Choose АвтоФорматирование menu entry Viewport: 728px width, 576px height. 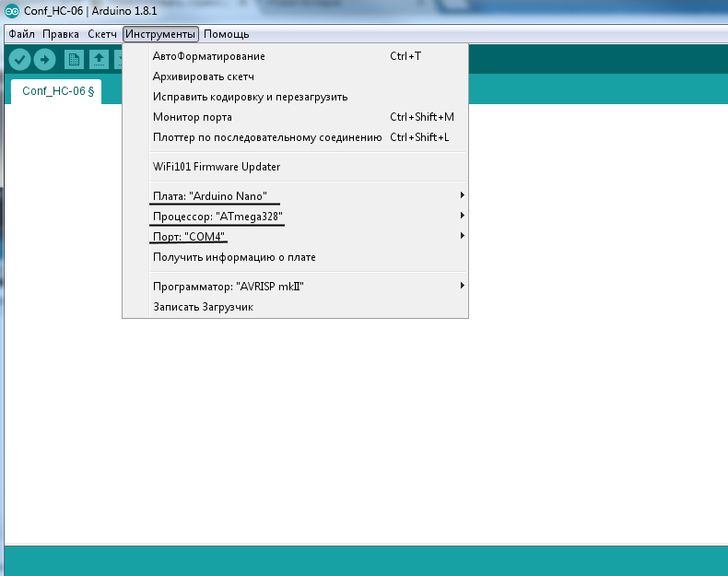click(x=295, y=56)
